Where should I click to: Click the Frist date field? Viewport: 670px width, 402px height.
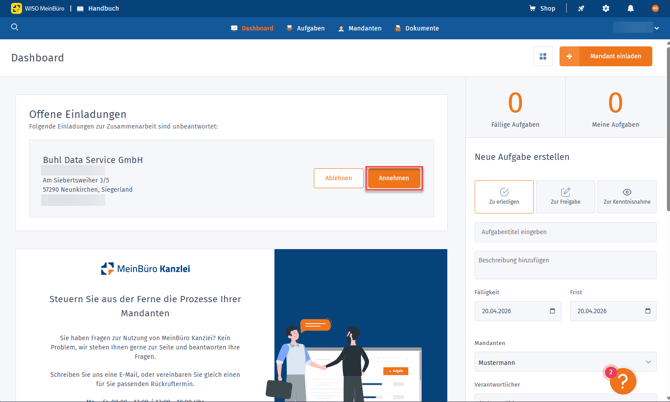click(613, 311)
